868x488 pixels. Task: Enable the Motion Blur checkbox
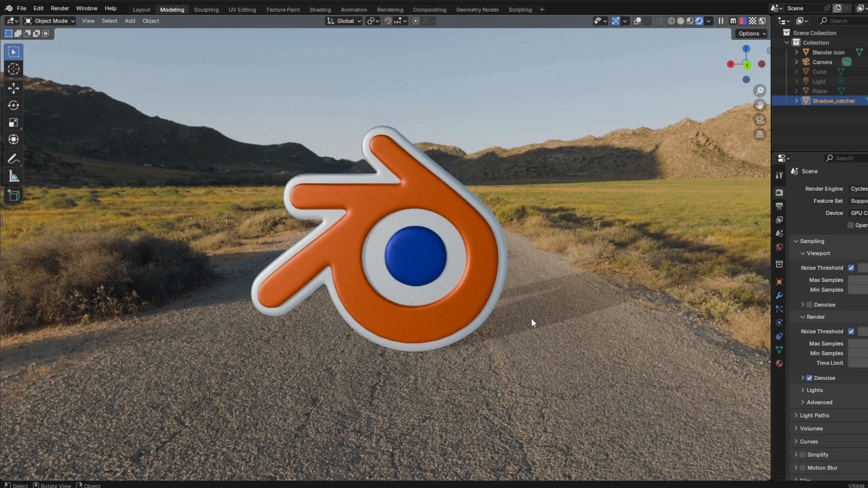click(803, 468)
